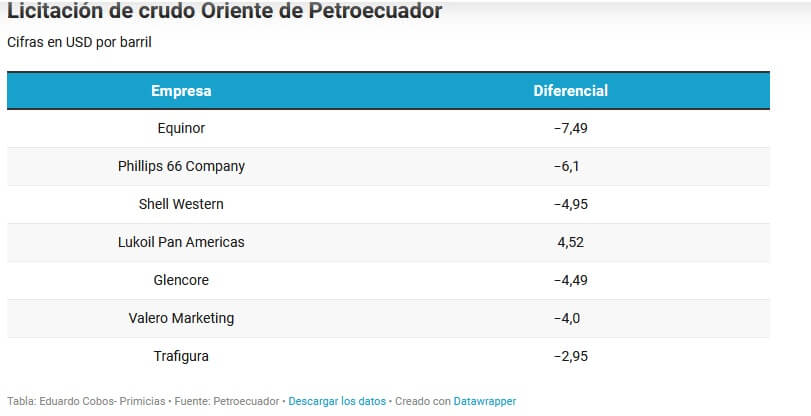Click the "Cifras en USD por barril" subtitle
This screenshot has height=416, width=811.
79,43
